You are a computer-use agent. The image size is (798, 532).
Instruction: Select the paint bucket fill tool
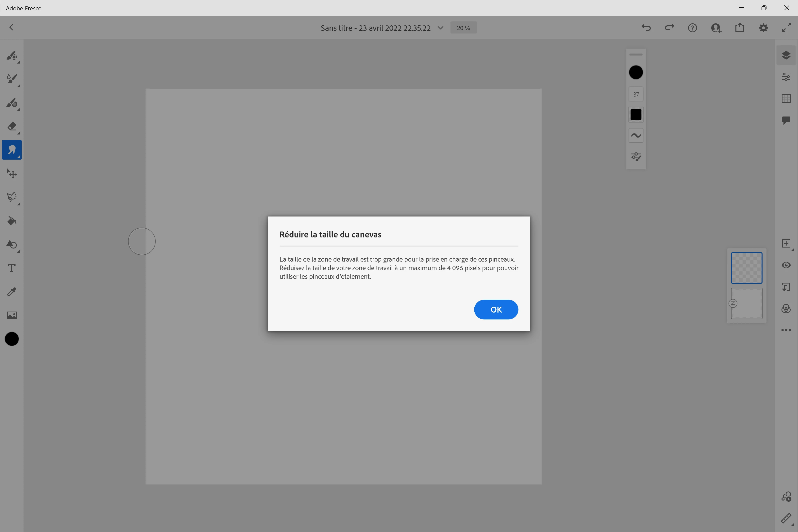tap(12, 221)
